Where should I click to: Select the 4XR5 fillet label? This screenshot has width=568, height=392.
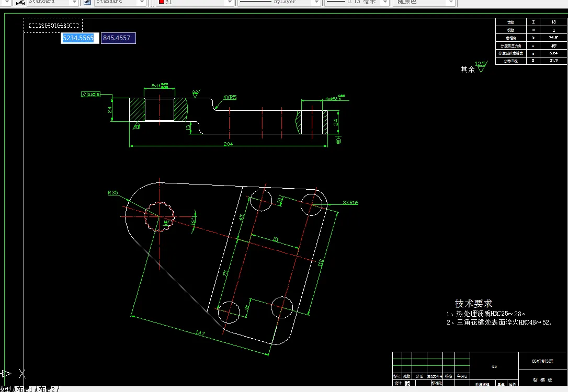tap(230, 97)
